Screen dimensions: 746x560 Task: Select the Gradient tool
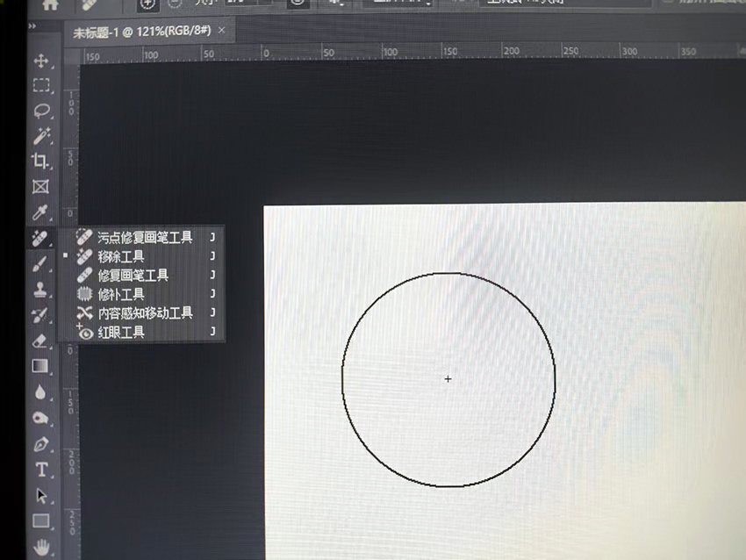point(40,366)
